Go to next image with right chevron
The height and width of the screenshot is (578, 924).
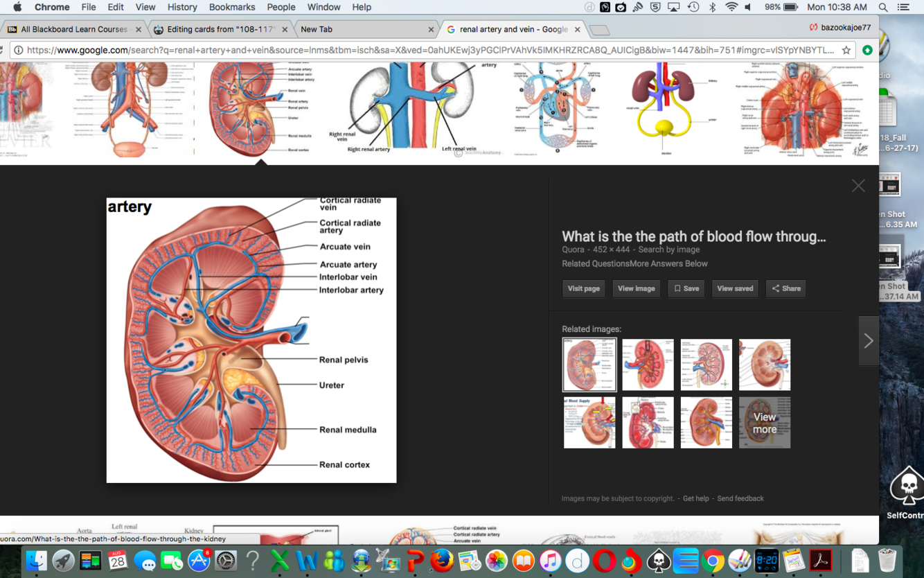(x=869, y=341)
